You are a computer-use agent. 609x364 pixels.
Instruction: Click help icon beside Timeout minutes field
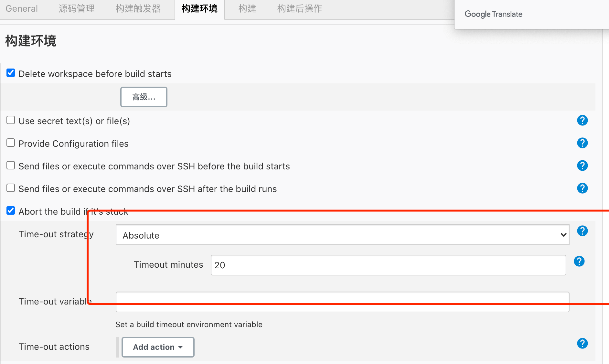point(579,262)
